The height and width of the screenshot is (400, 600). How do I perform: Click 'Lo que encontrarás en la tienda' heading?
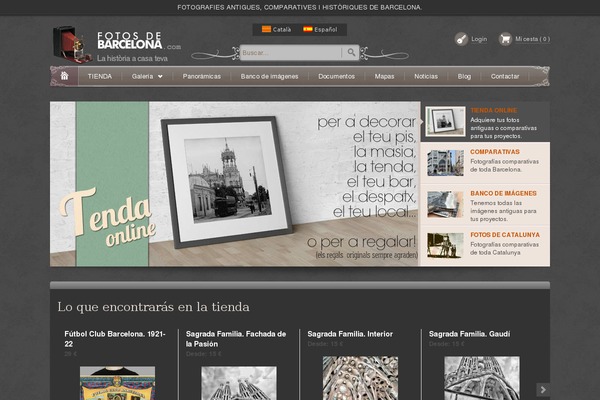click(153, 307)
